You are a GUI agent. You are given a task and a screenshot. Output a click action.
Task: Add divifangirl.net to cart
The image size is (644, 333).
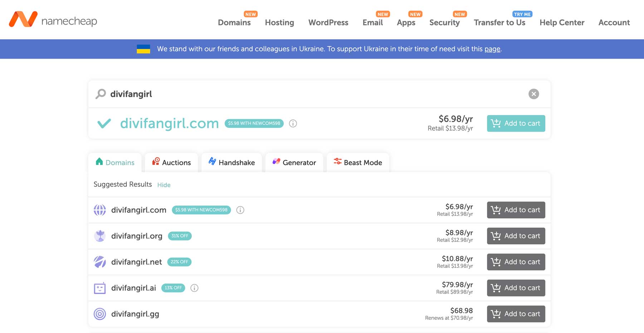pyautogui.click(x=516, y=262)
